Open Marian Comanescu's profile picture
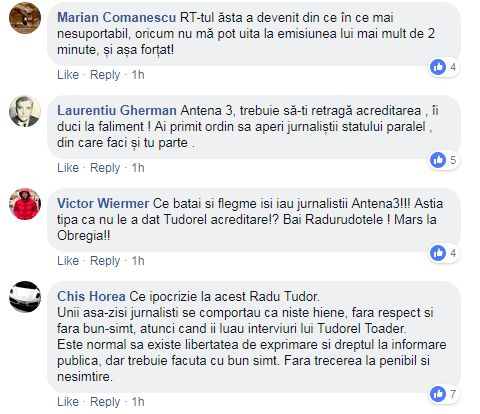This screenshot has height=414, width=480. (25, 18)
